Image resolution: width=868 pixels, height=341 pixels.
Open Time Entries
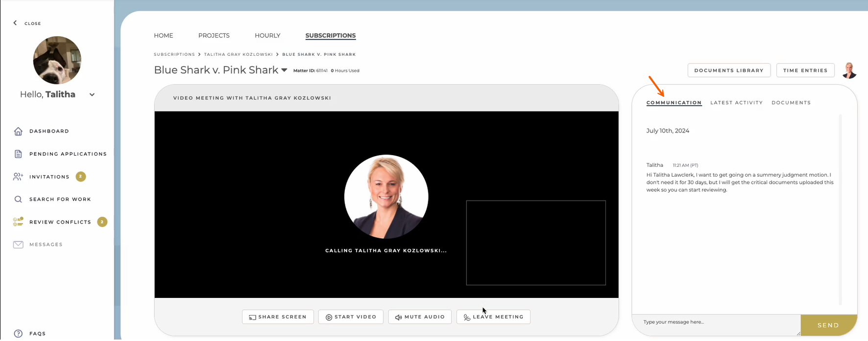[805, 70]
